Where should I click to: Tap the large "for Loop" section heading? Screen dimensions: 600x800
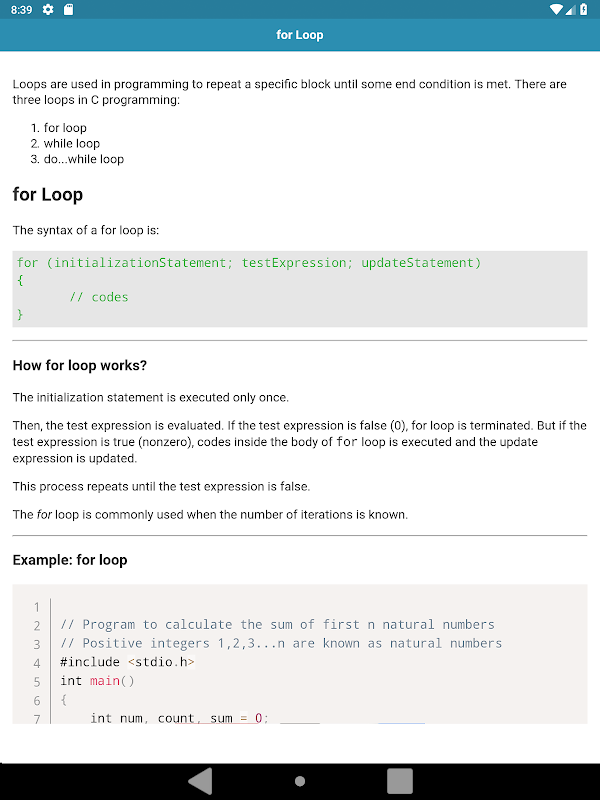(48, 195)
